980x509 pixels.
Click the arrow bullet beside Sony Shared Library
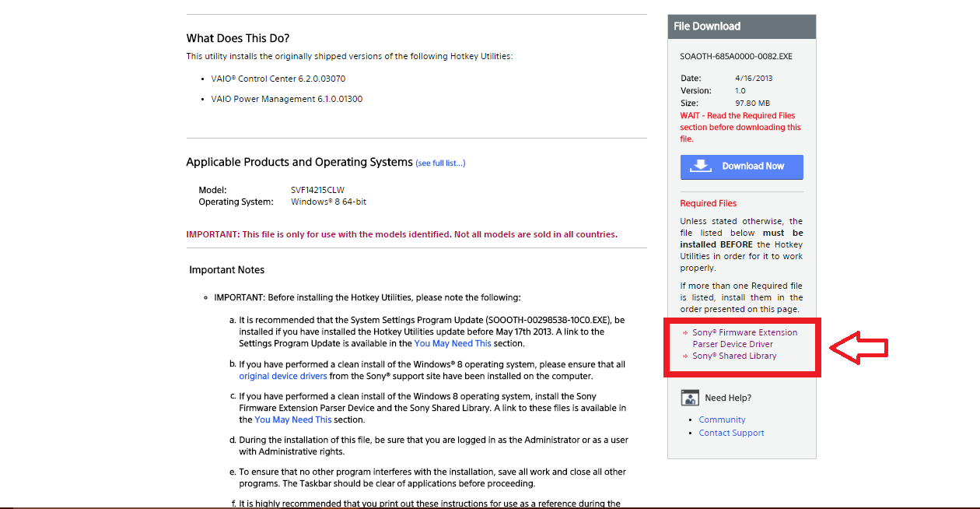pyautogui.click(x=685, y=356)
